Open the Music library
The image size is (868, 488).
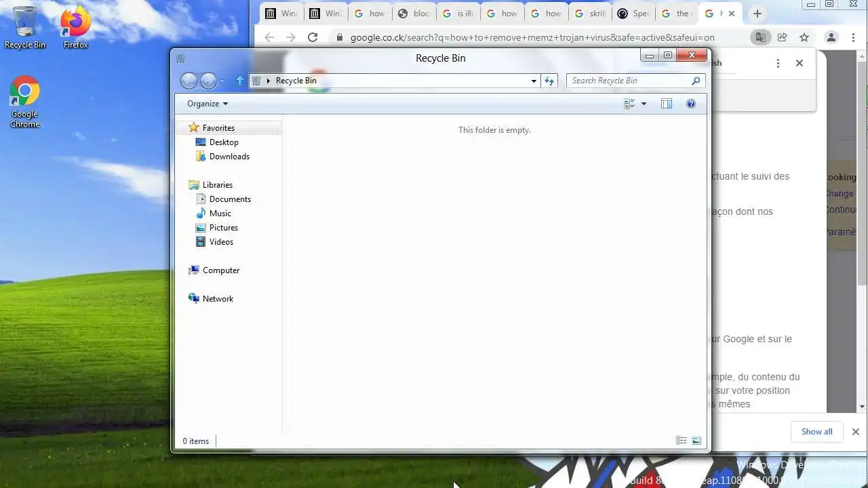tap(220, 213)
